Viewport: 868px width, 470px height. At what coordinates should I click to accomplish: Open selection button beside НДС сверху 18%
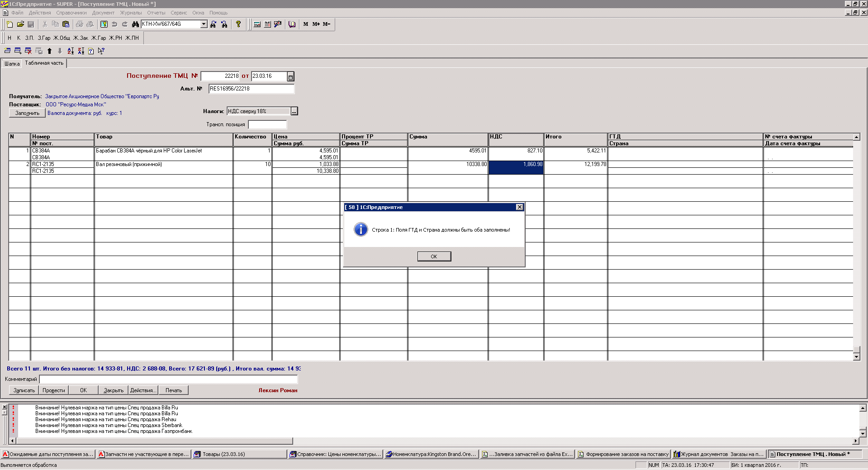(x=294, y=111)
